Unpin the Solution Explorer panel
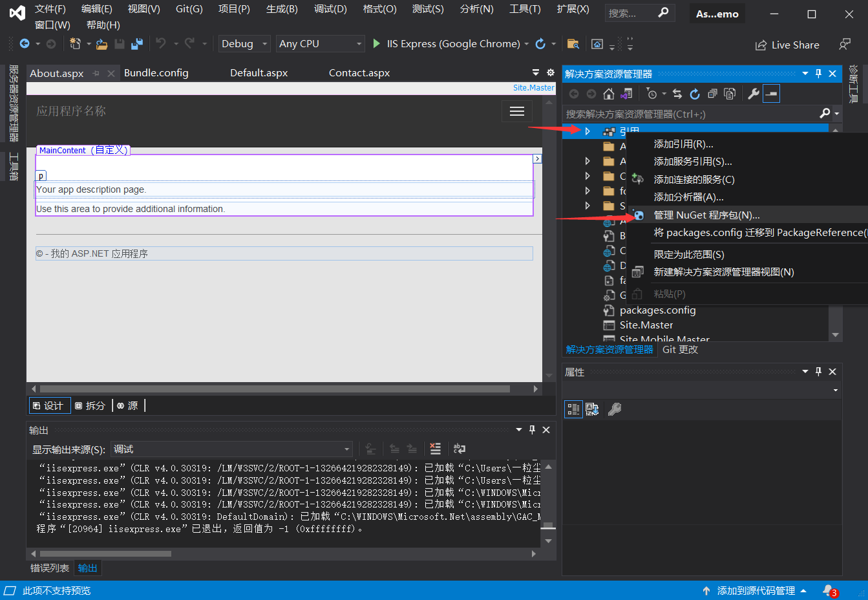The height and width of the screenshot is (600, 868). click(x=818, y=73)
